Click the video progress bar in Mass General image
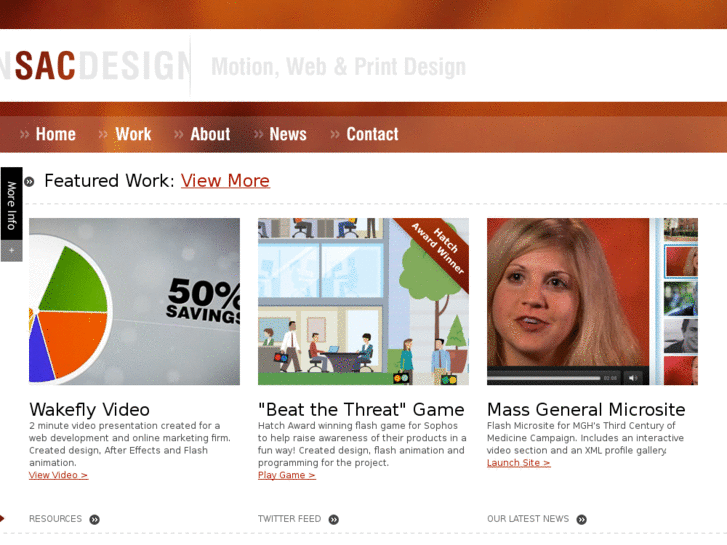The width and height of the screenshot is (727, 545). coord(544,378)
